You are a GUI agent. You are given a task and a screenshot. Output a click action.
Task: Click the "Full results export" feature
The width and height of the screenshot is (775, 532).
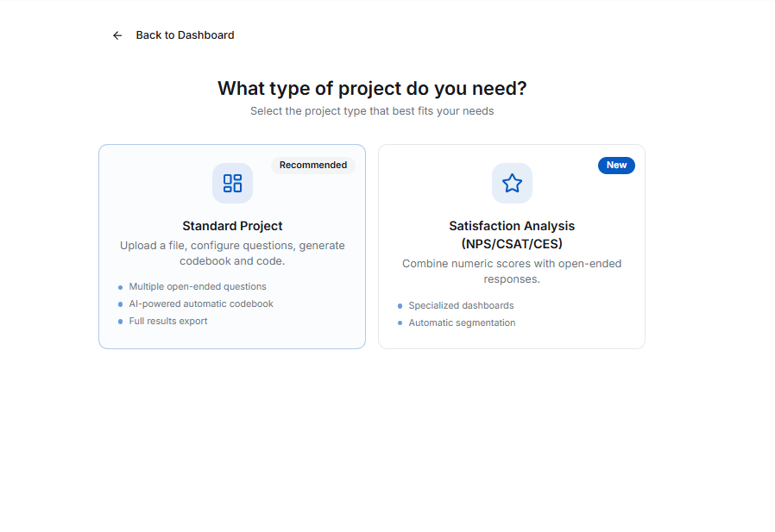(168, 321)
